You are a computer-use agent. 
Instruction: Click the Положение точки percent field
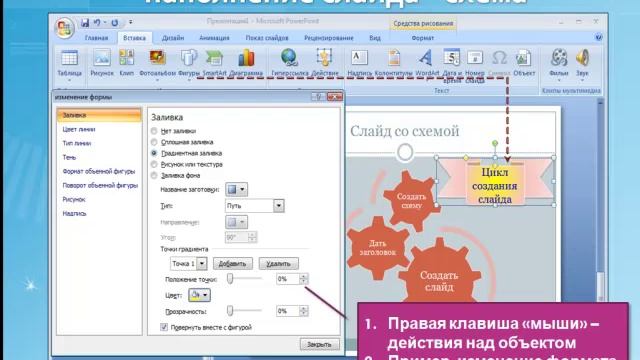pyautogui.click(x=288, y=279)
